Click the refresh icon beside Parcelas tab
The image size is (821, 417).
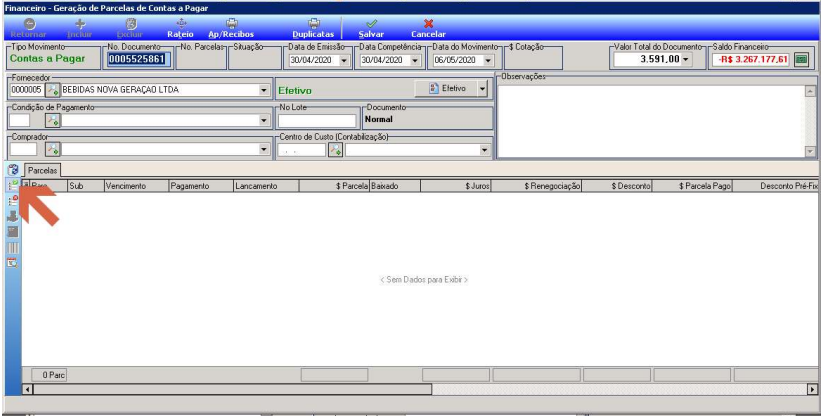pyautogui.click(x=13, y=170)
